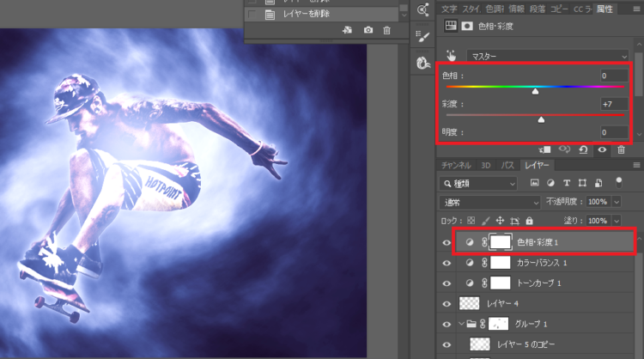Viewport: 644px width, 359px height.
Task: Toggle adjustment layer visibility in Properties footer
Action: tap(602, 150)
